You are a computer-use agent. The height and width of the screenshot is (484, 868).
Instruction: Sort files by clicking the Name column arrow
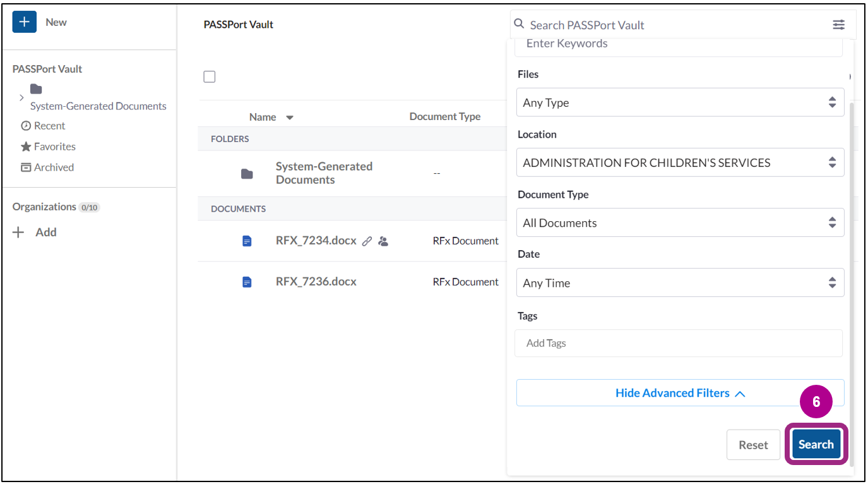pyautogui.click(x=290, y=116)
